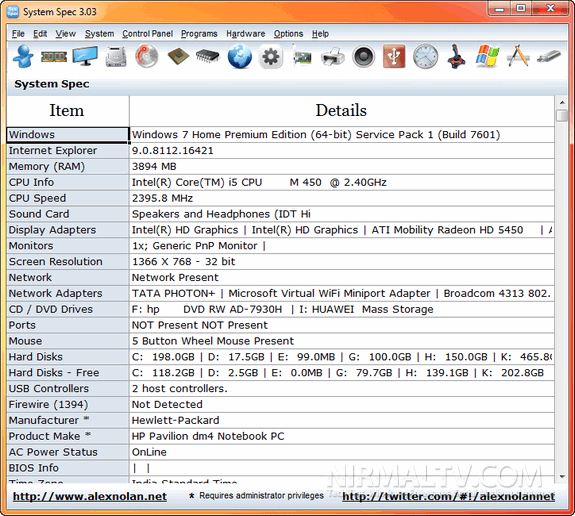Select the Internet Explorer row label
The image size is (575, 516).
(x=67, y=151)
